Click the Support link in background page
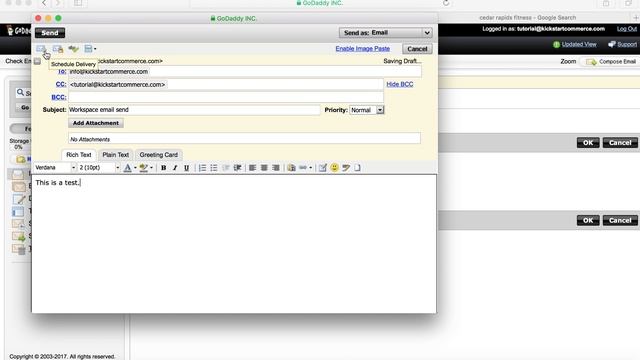This screenshot has height=360, width=640. pos(627,44)
